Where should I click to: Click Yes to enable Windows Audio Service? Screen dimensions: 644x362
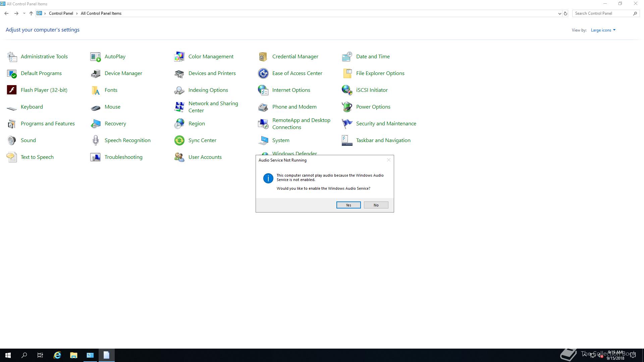[348, 205]
